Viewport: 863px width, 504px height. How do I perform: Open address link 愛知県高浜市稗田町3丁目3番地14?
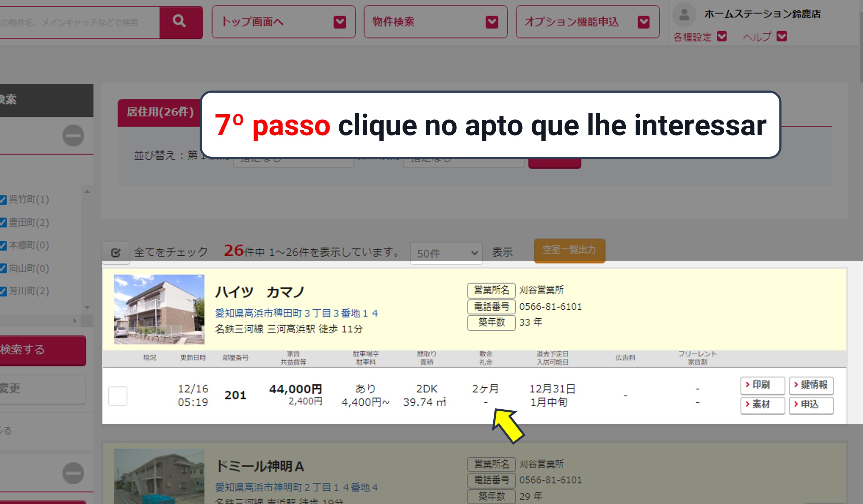click(x=296, y=313)
